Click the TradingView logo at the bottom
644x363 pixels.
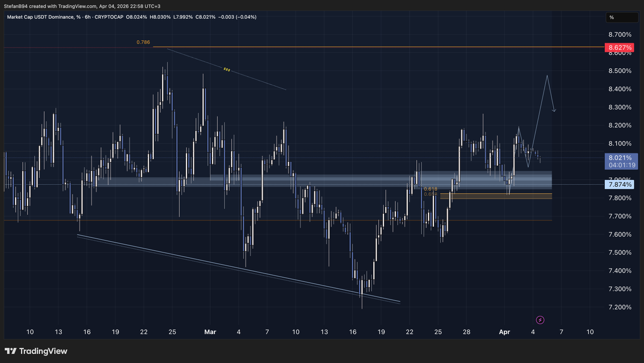point(36,351)
